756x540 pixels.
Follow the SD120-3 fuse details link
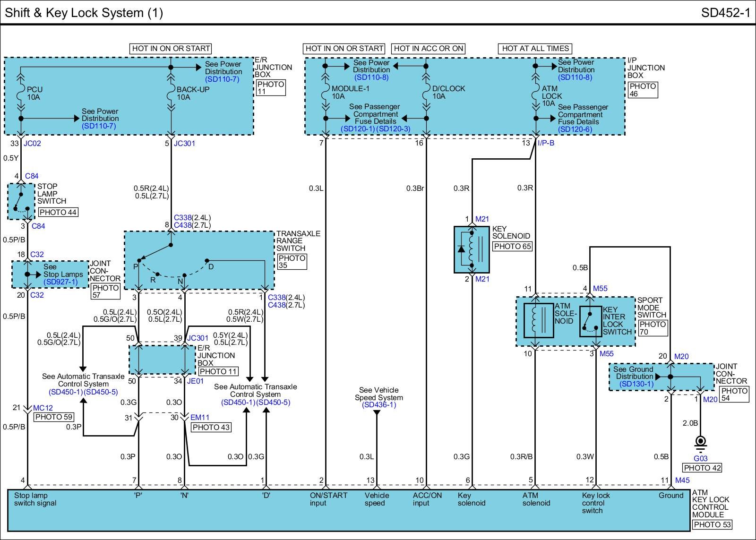coord(394,129)
